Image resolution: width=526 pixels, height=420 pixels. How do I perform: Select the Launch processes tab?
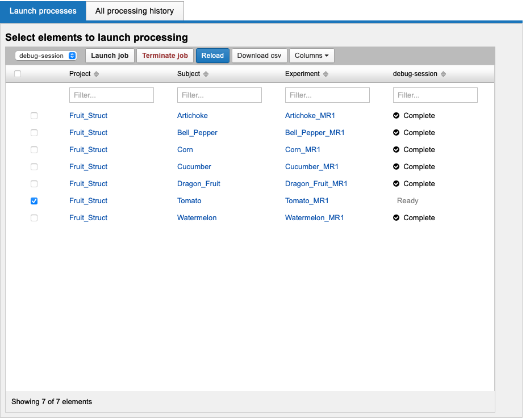tap(43, 11)
